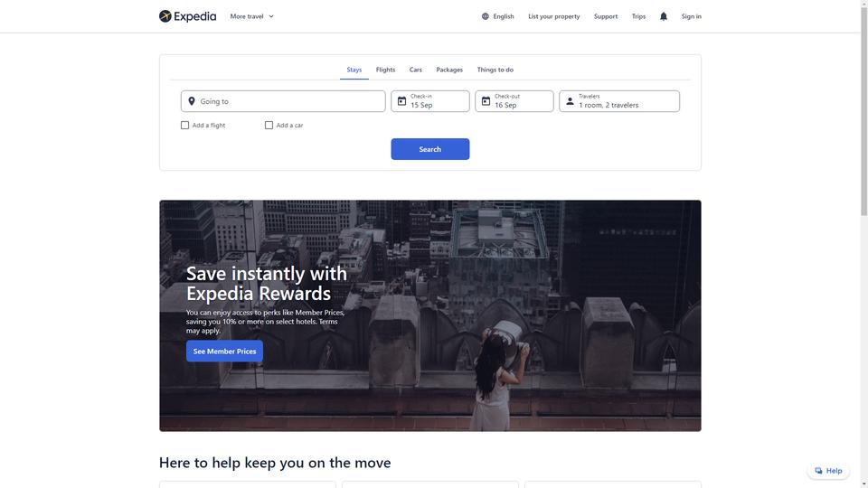Click the Going to destination field
Viewport: 868px width, 488px height.
click(283, 101)
